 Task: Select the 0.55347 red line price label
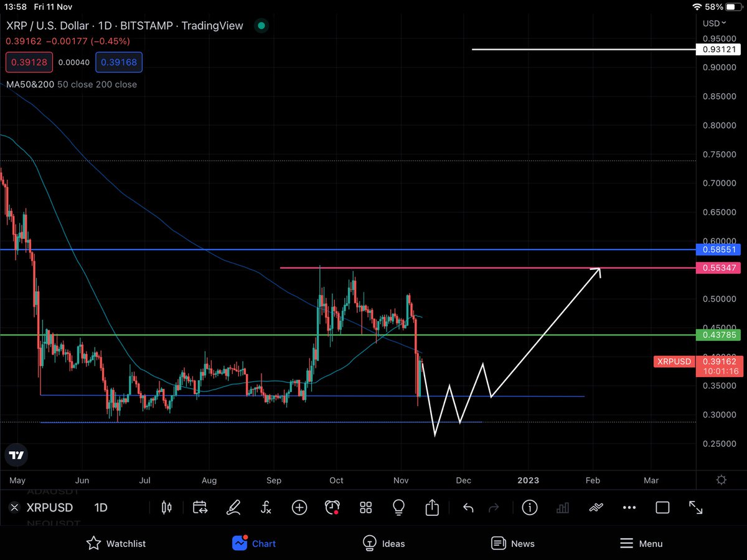tap(718, 268)
